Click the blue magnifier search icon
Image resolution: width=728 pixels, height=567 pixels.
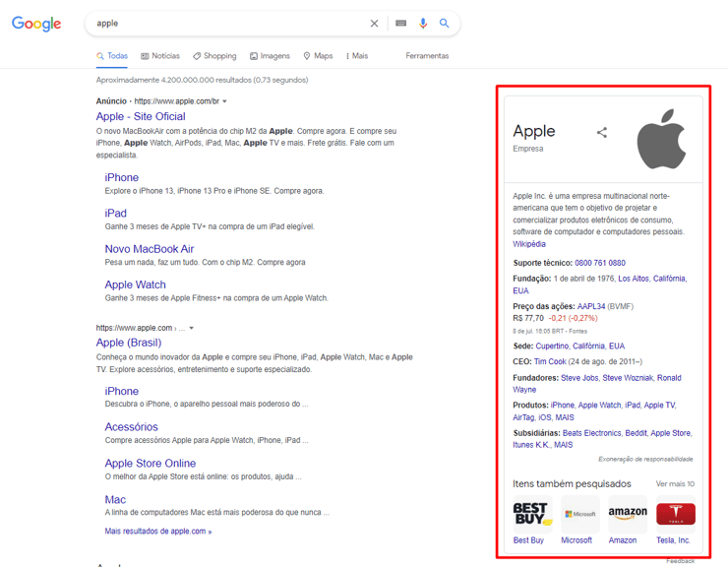point(445,24)
